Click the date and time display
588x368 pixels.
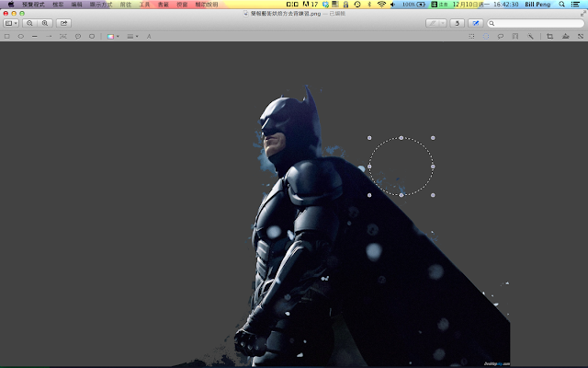[x=486, y=4]
